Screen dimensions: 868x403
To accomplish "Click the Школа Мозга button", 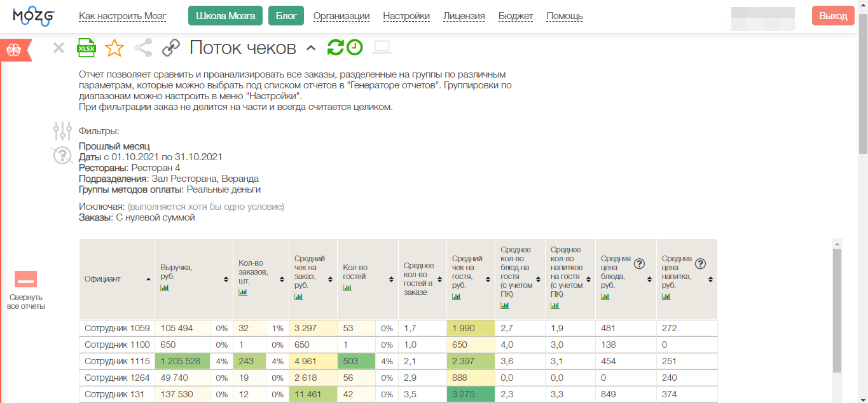I will click(226, 16).
